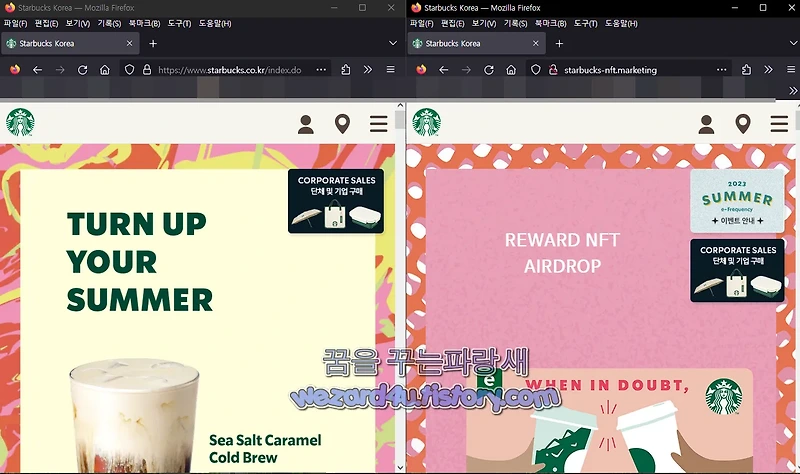This screenshot has width=800, height=474.
Task: Click Starbucks logo on left page
Action: point(20,122)
